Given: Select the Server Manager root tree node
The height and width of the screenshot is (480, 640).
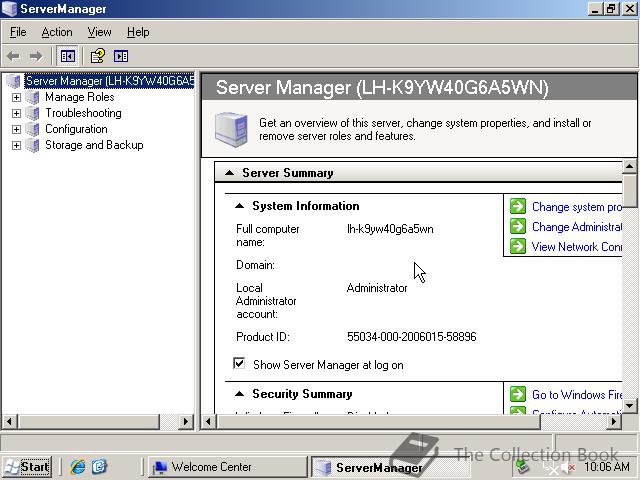Looking at the screenshot, I should pos(109,81).
